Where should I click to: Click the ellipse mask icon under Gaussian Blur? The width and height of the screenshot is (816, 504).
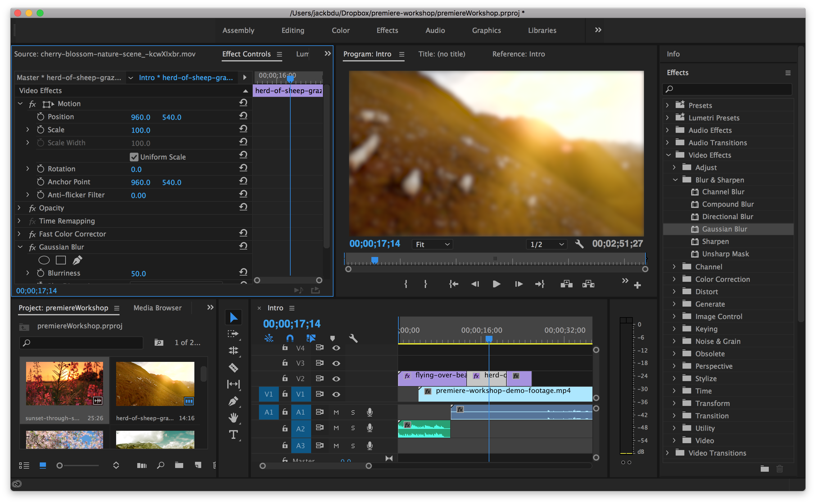tap(44, 260)
